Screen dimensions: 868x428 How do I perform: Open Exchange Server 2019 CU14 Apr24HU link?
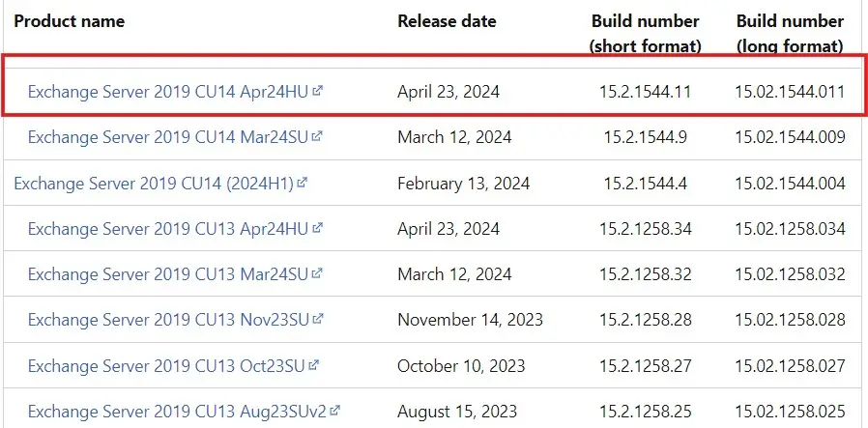pyautogui.click(x=167, y=93)
